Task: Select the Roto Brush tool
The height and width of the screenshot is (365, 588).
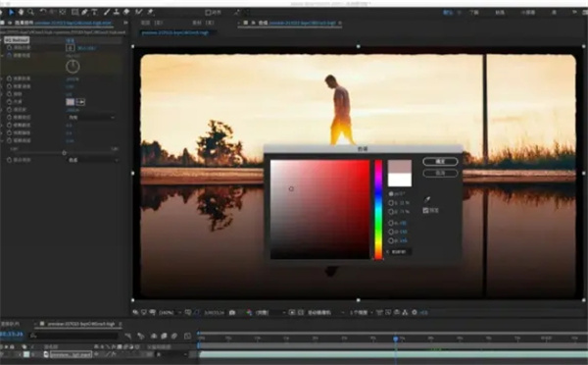Action: (x=139, y=12)
